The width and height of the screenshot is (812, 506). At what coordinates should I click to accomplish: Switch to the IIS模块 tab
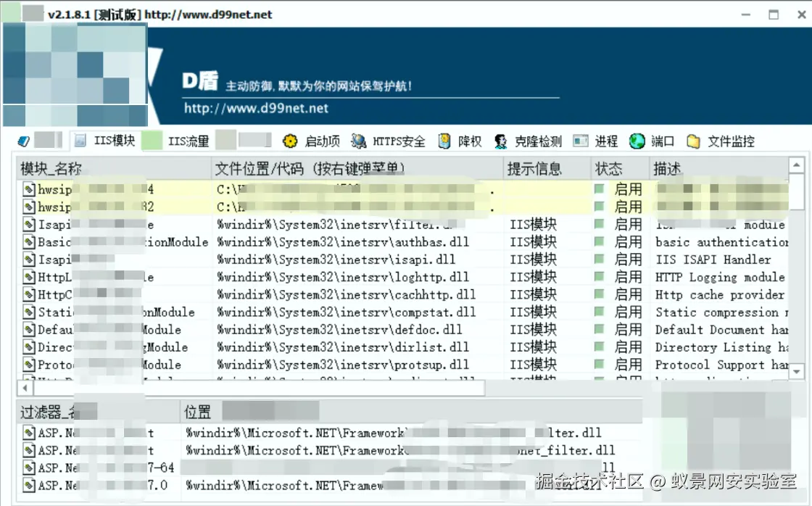click(105, 141)
